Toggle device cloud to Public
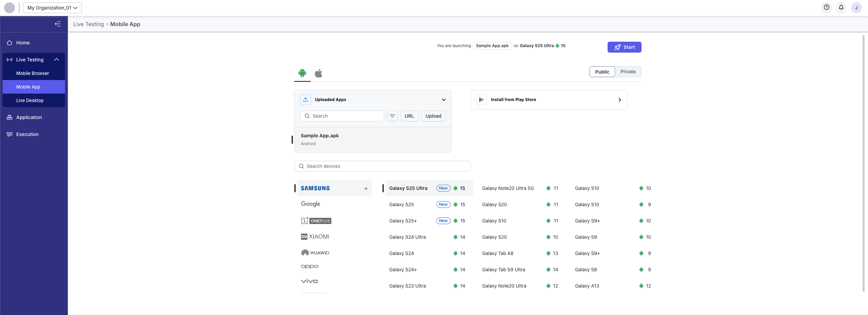 coord(602,72)
